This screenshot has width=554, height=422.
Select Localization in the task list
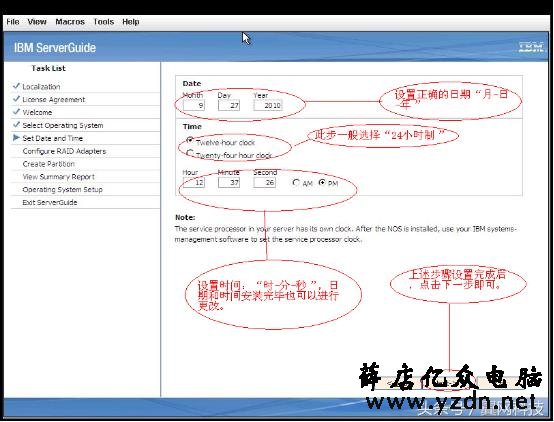click(41, 87)
